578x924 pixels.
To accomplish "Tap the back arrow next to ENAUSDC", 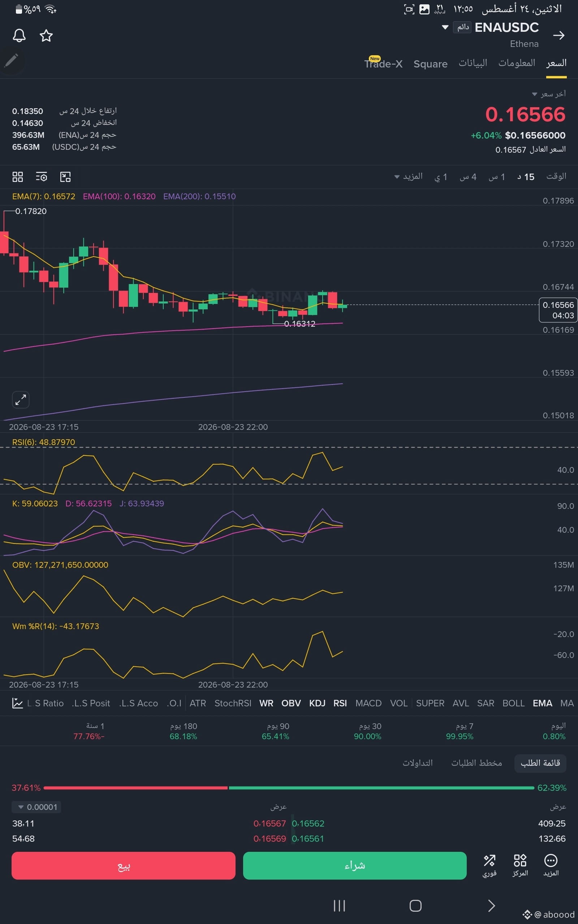I will (558, 35).
